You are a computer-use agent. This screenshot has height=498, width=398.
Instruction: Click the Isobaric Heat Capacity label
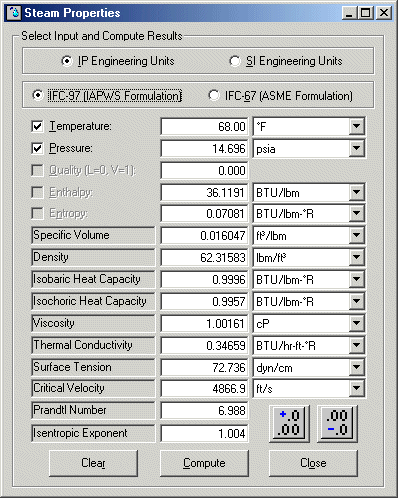(93, 279)
